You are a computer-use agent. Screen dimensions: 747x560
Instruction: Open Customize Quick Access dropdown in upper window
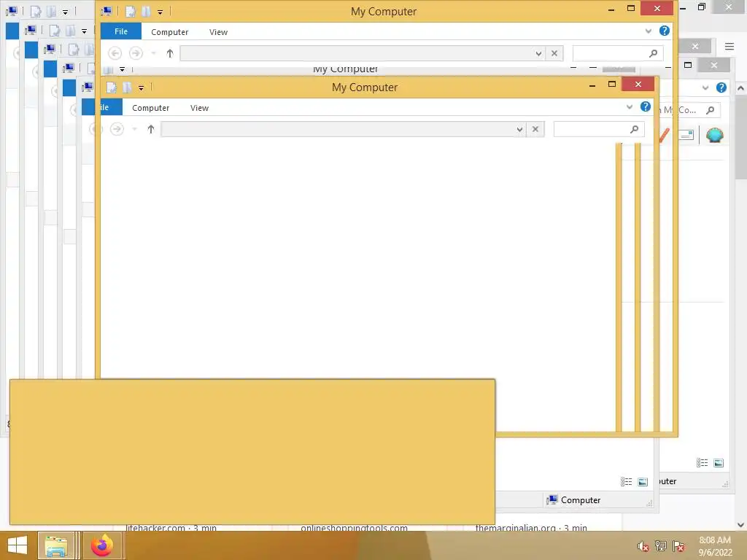[x=160, y=12]
